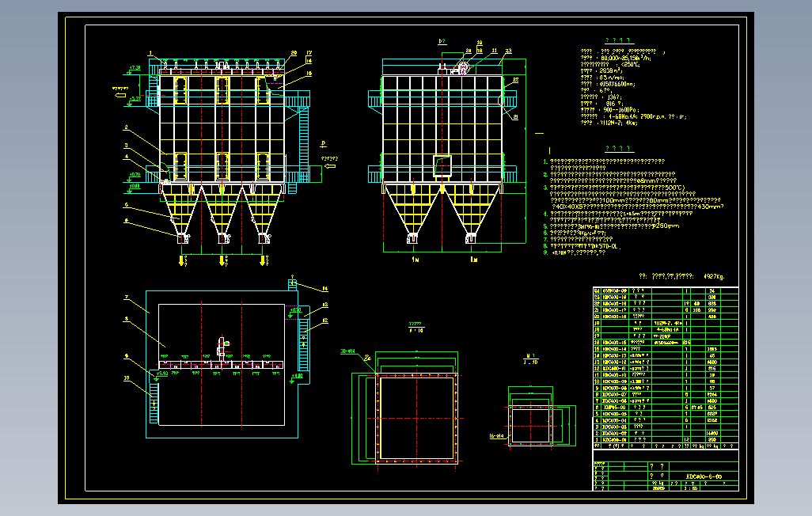Viewport: 812px width, 516px height.
Task: Click parts list row 4 KDC400-04
Action: [x=666, y=420]
